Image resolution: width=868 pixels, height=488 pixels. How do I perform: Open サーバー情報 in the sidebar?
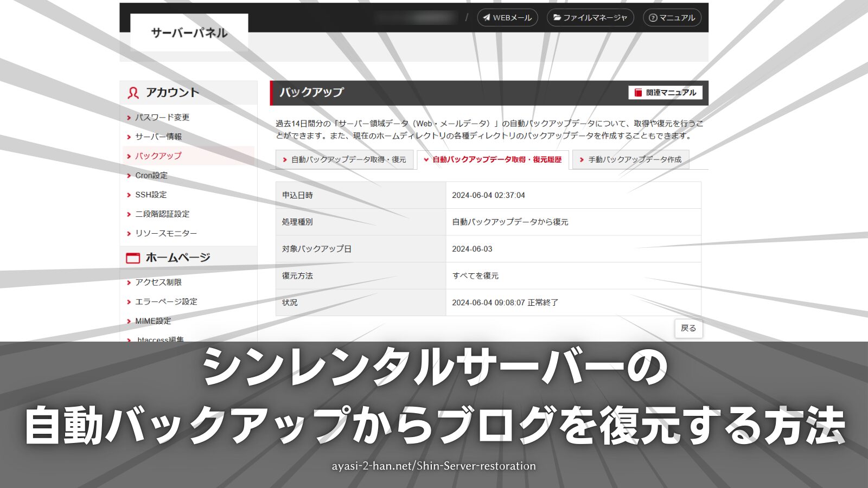158,137
